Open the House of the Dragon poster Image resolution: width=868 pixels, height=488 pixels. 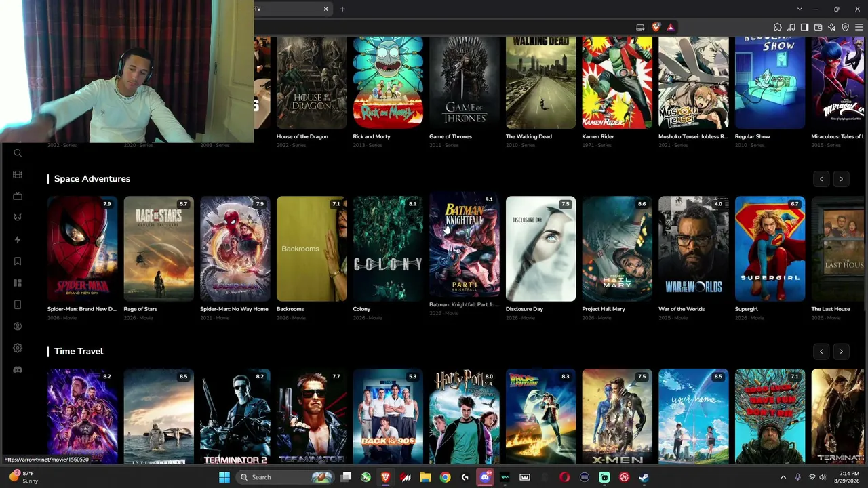(x=311, y=83)
